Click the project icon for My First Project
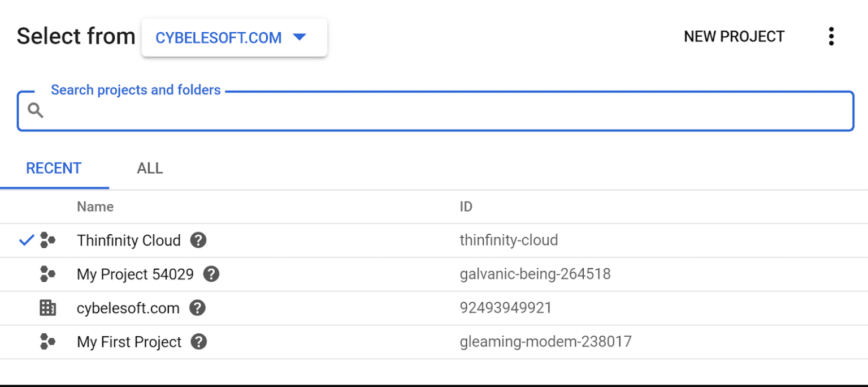 point(47,342)
